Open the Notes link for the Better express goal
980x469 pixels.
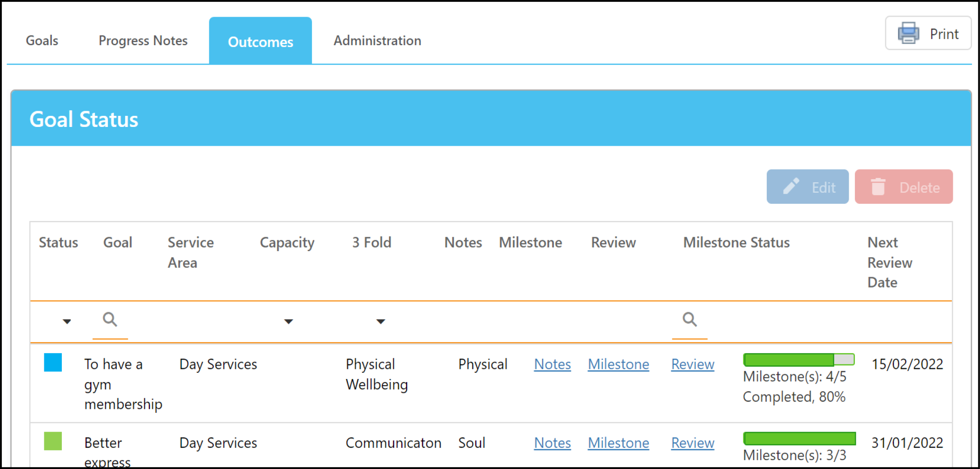pos(553,443)
